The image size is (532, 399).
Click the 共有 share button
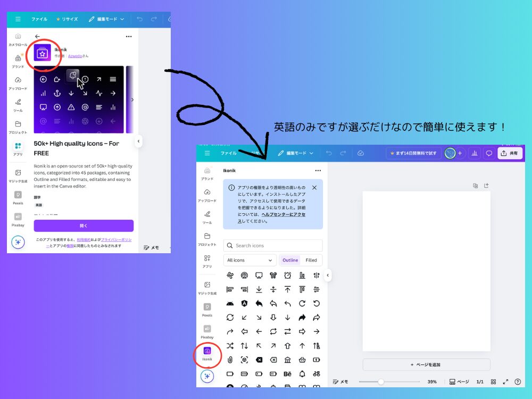point(510,153)
